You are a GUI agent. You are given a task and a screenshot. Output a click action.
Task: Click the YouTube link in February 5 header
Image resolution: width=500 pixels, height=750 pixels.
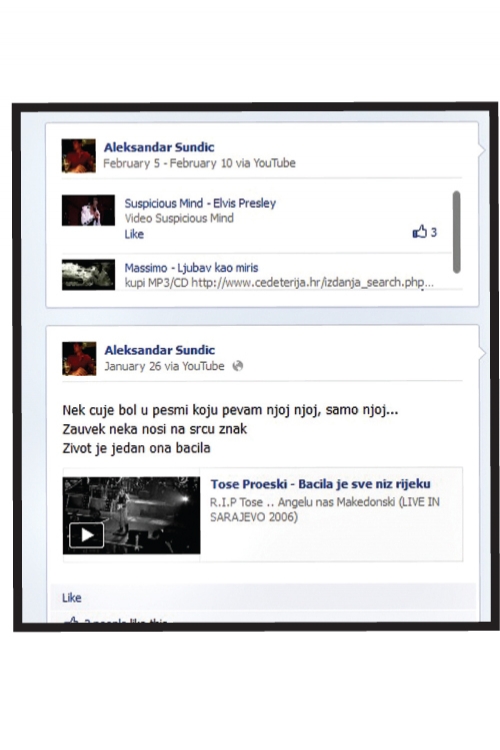point(274,163)
